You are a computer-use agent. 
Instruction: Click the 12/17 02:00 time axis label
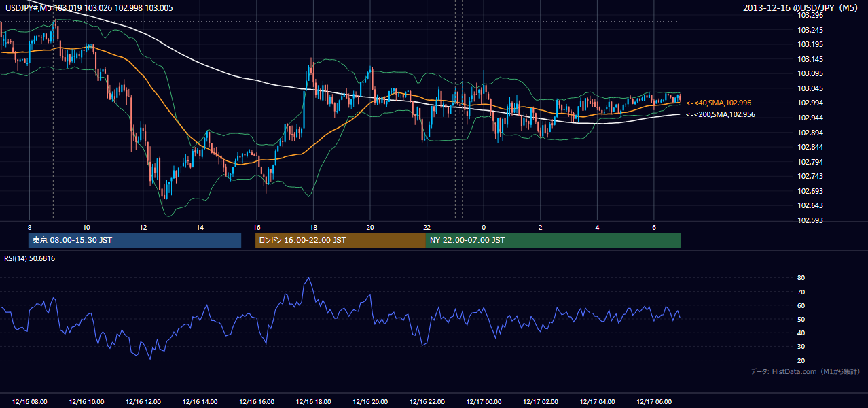click(x=541, y=402)
